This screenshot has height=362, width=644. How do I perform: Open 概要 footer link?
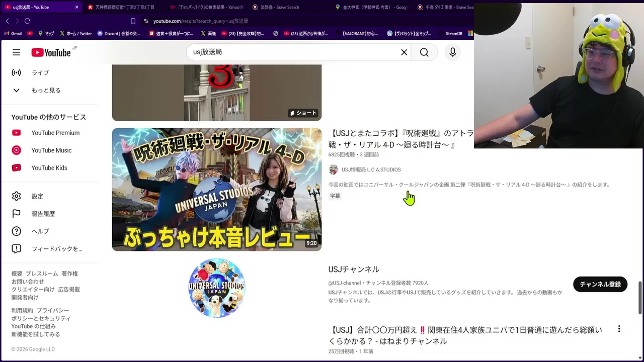tap(17, 274)
